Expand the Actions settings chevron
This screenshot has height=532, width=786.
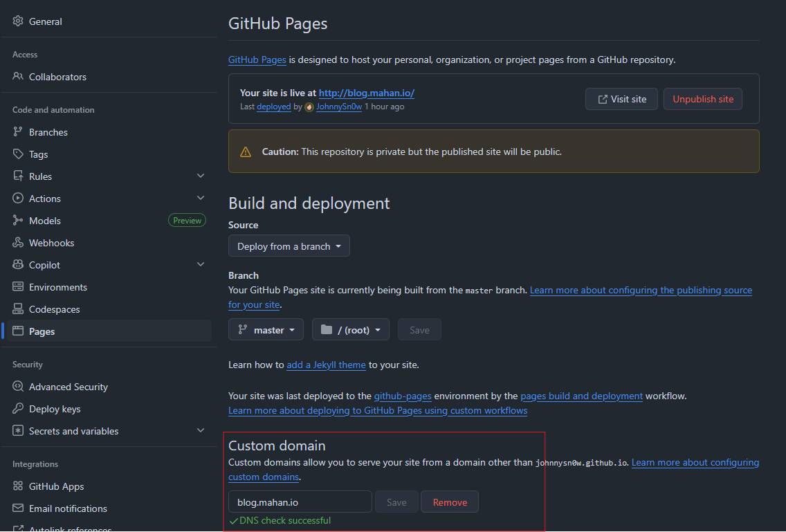(201, 199)
